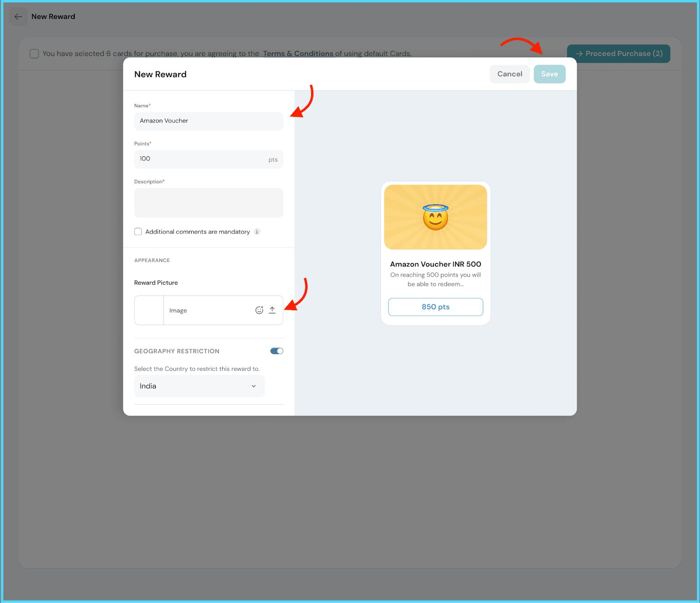The height and width of the screenshot is (603, 700).
Task: Enable Additional comments are mandatory checkbox
Action: coord(138,232)
